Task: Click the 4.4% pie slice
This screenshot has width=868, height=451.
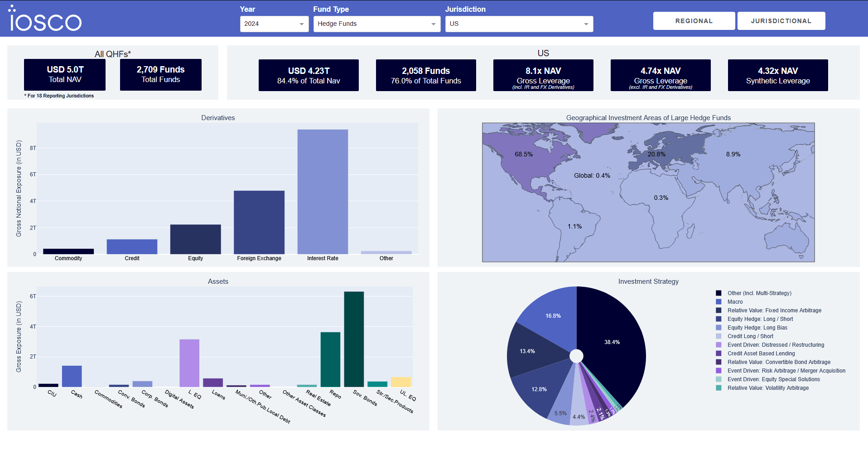Action: 579,417
